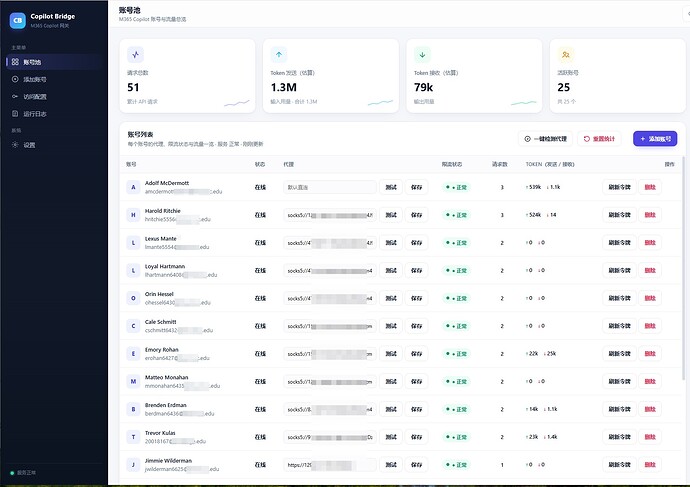Click the 正常 status badge for Adolf McDermott
The width and height of the screenshot is (690, 487).
coord(456,187)
